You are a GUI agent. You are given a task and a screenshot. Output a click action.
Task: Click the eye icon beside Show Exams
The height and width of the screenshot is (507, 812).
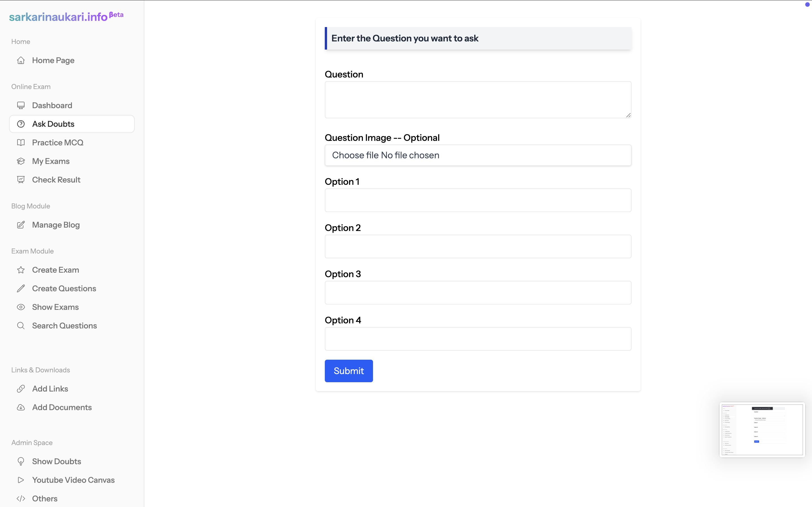(21, 307)
